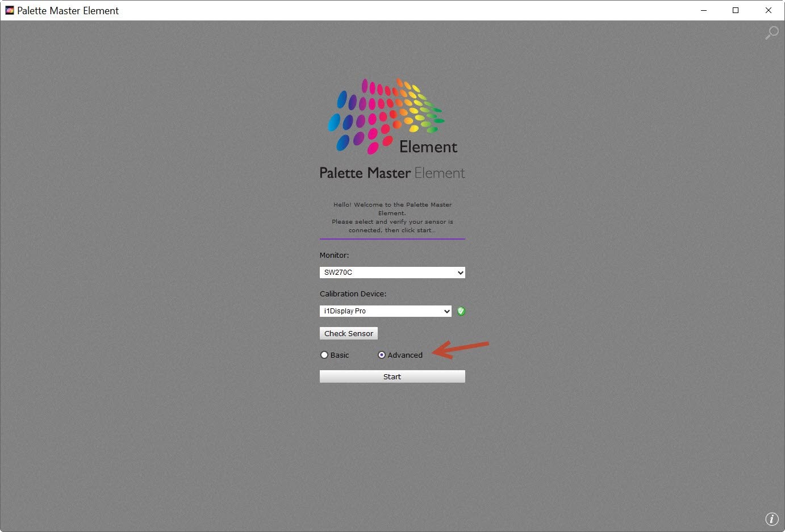This screenshot has width=785, height=532.
Task: Click the Start button
Action: point(392,376)
